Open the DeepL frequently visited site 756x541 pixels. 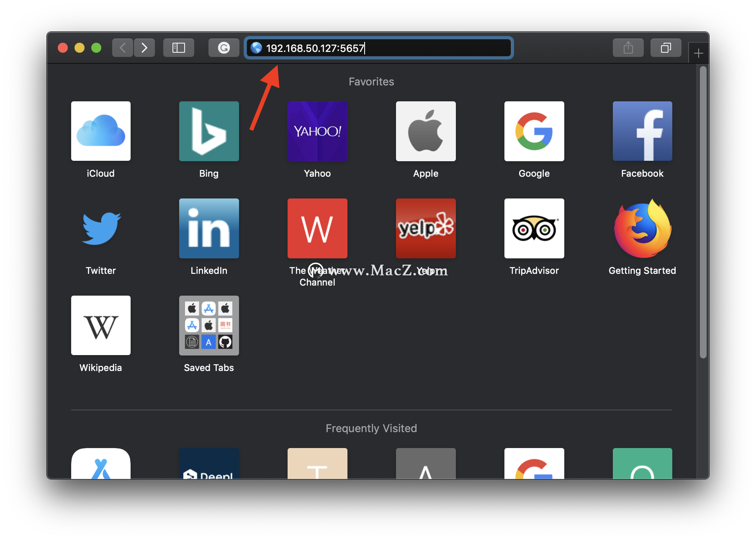pos(209,464)
